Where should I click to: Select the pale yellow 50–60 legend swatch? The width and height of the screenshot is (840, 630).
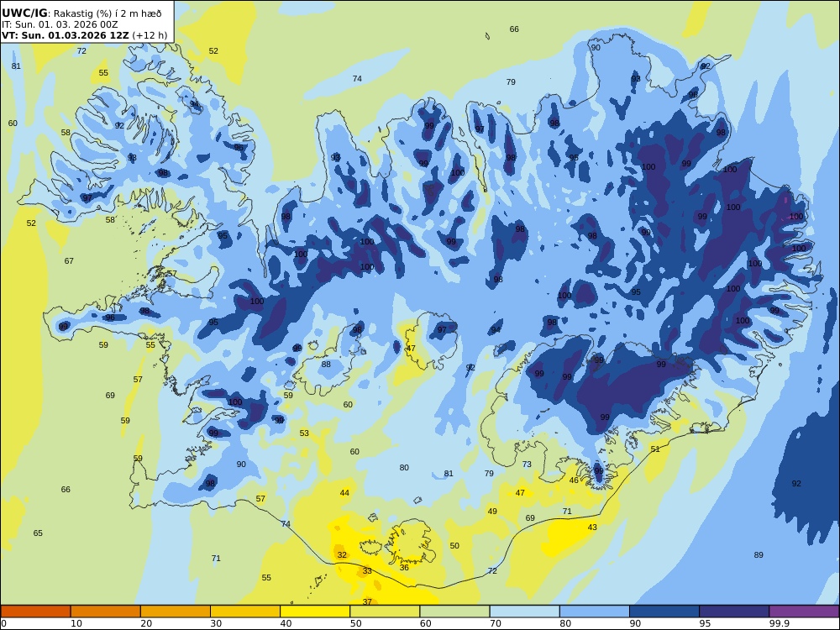[x=385, y=612]
